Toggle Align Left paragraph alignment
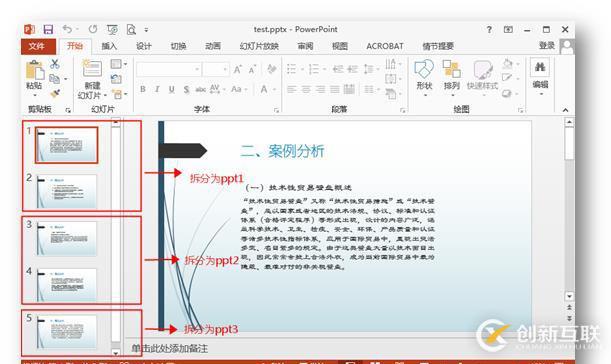Screen dimensions: 611x364 (291, 90)
